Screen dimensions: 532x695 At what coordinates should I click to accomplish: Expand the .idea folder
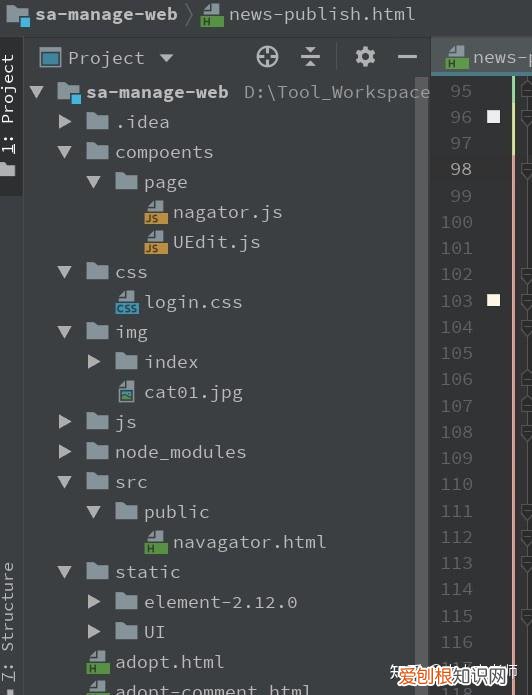point(65,121)
